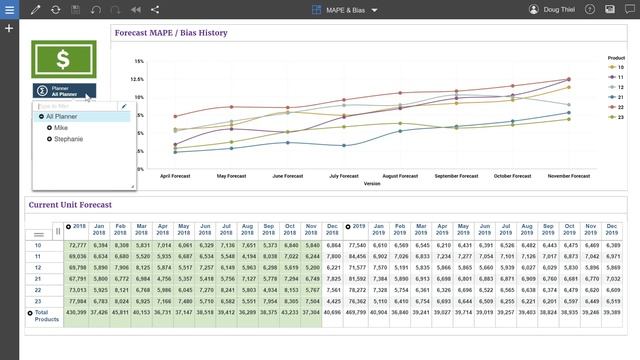Open the help question mark icon
The image size is (640, 360).
tap(590, 9)
